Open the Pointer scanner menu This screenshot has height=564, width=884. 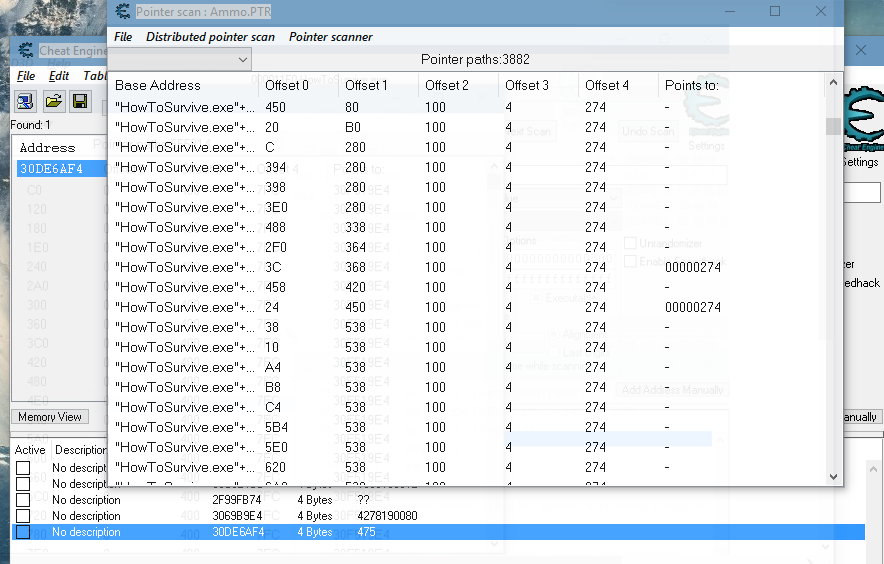tap(330, 37)
